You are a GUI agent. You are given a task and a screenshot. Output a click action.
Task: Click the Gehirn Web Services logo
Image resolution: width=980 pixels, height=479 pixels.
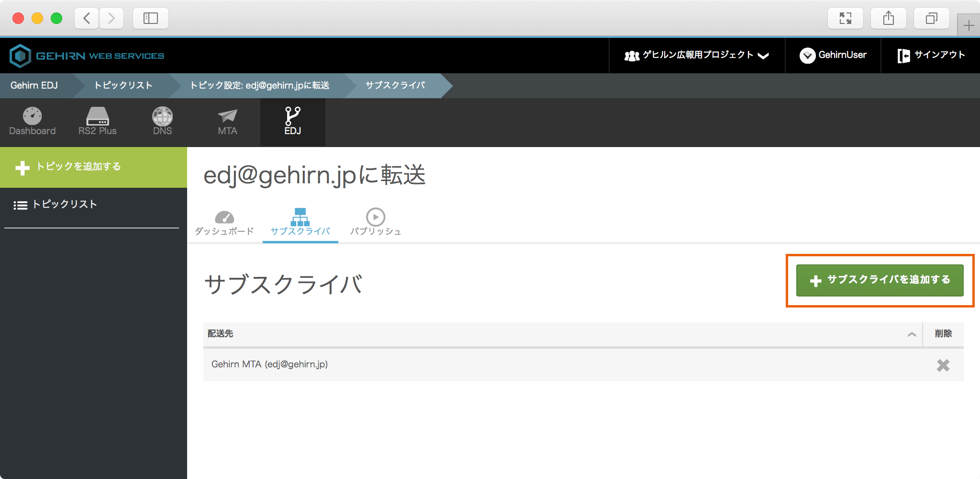pyautogui.click(x=87, y=56)
